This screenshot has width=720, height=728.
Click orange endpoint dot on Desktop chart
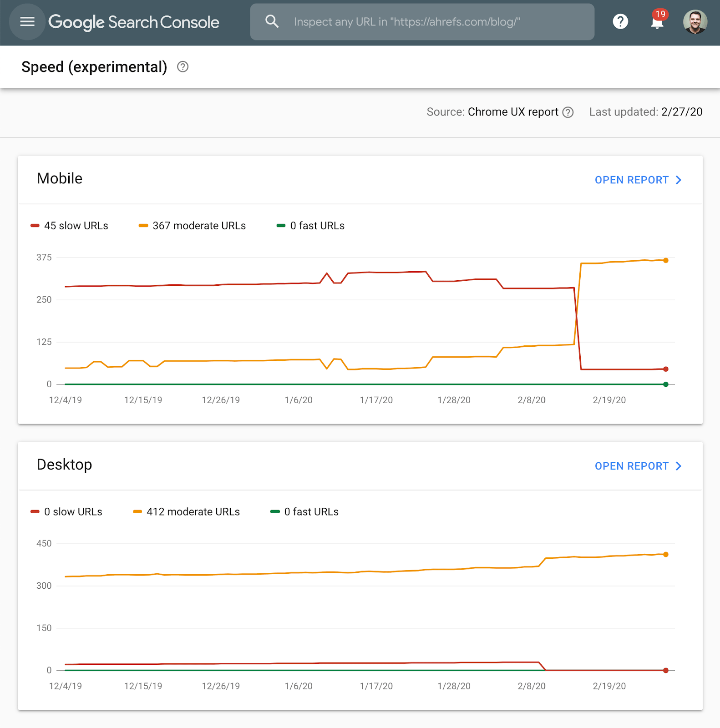tap(666, 554)
